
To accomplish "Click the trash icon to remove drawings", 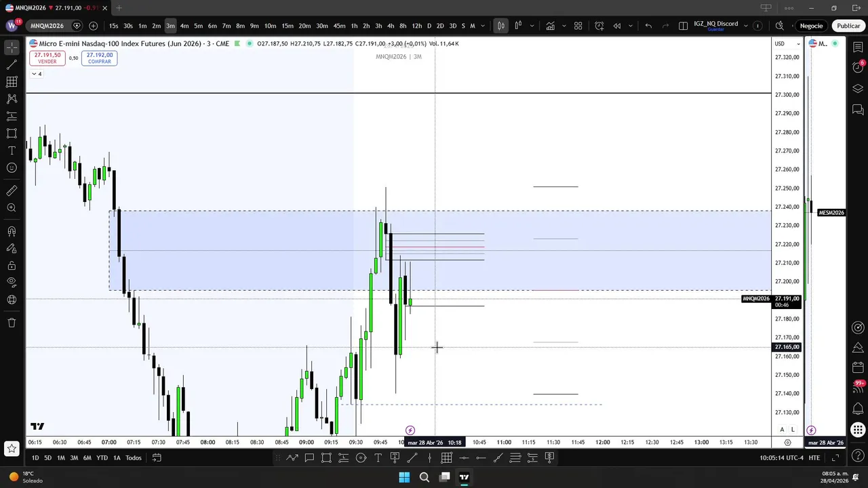I will pos(12,323).
